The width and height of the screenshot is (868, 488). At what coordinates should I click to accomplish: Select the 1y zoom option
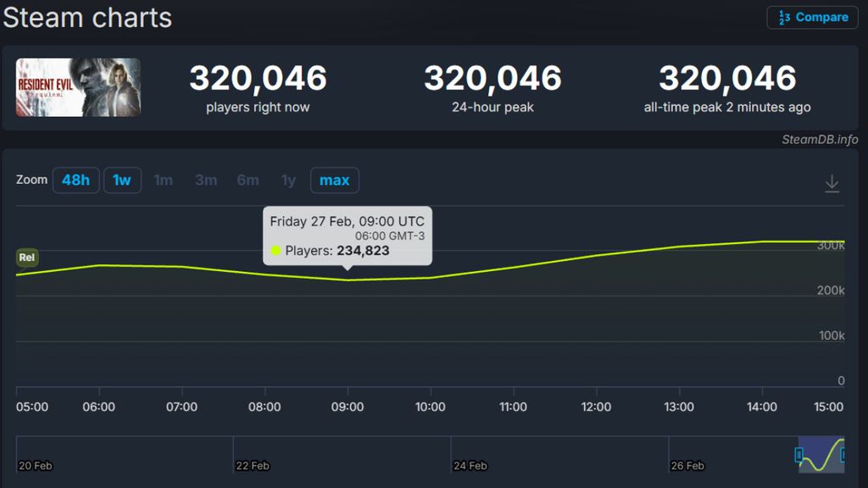pyautogui.click(x=288, y=180)
